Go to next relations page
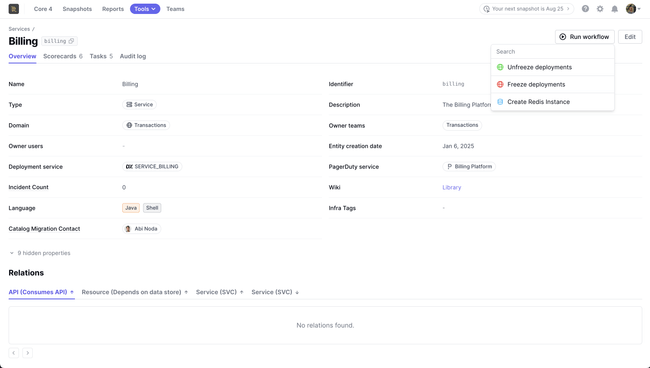This screenshot has height=368, width=650. click(x=27, y=353)
